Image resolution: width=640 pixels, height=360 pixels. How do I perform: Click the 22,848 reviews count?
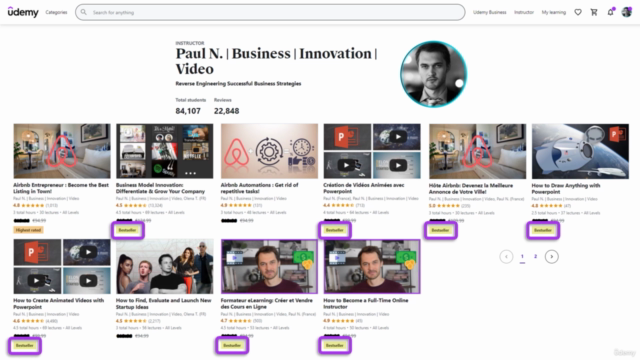tap(227, 111)
